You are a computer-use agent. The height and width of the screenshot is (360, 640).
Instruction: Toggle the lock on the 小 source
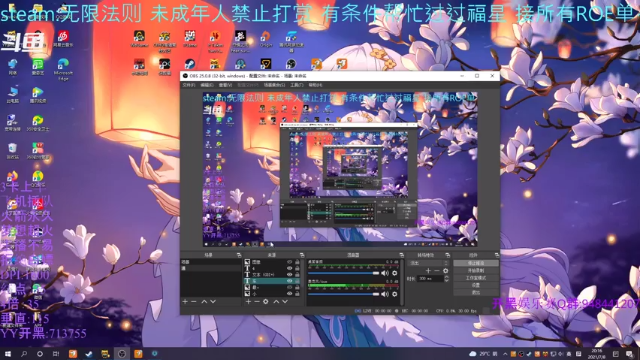point(297,293)
